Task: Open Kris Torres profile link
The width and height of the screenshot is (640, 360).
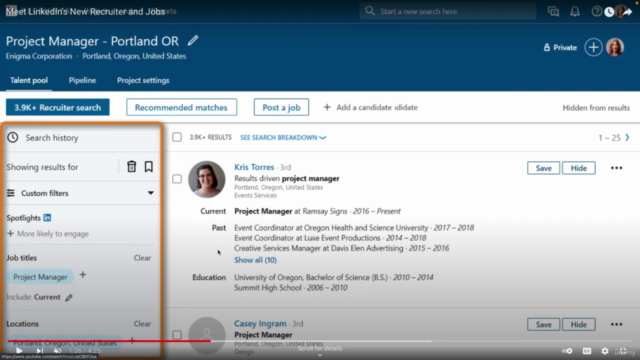Action: tap(254, 167)
